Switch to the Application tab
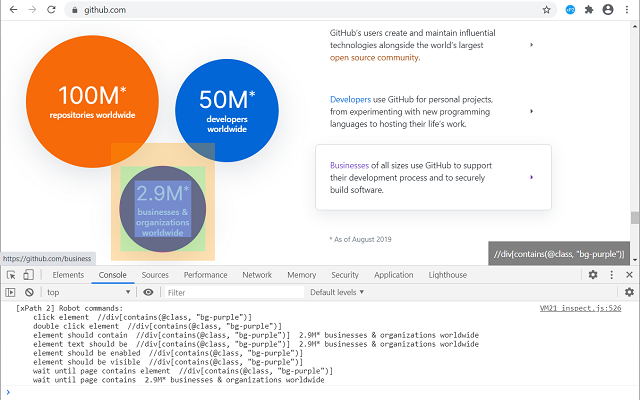The width and height of the screenshot is (640, 400). (393, 275)
